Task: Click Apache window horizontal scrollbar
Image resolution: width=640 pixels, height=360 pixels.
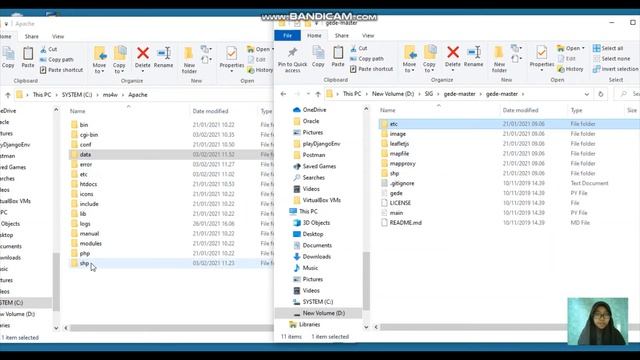Action: point(171,328)
